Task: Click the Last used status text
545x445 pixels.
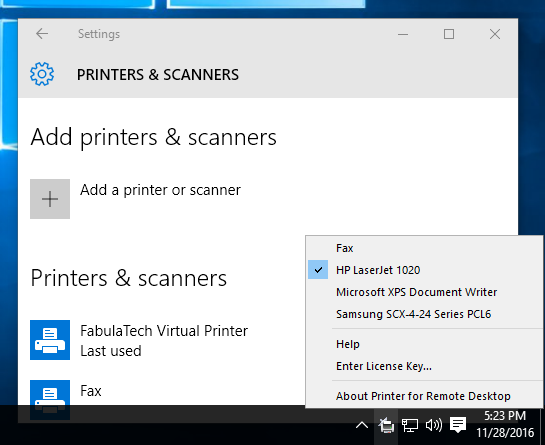Action: click(111, 351)
